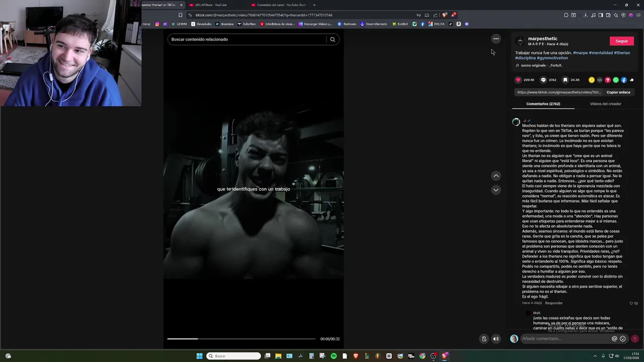
Task: Share the video to WhatsApp
Action: point(616,80)
